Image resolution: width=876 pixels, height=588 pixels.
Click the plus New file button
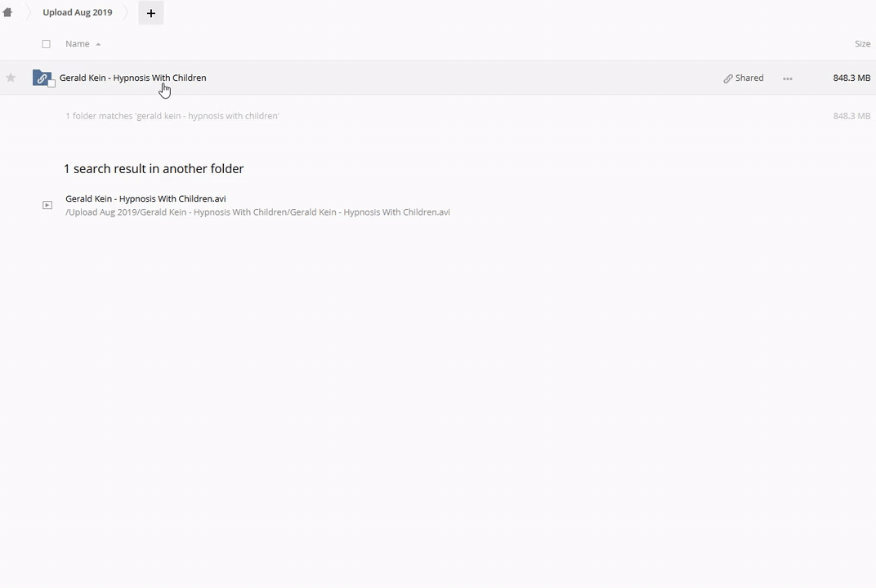click(150, 13)
